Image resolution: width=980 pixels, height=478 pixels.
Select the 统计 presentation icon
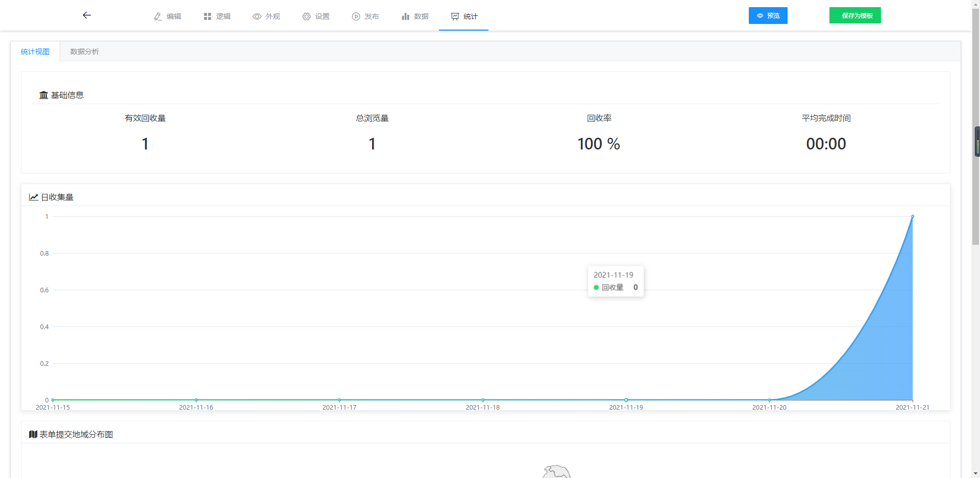(455, 16)
